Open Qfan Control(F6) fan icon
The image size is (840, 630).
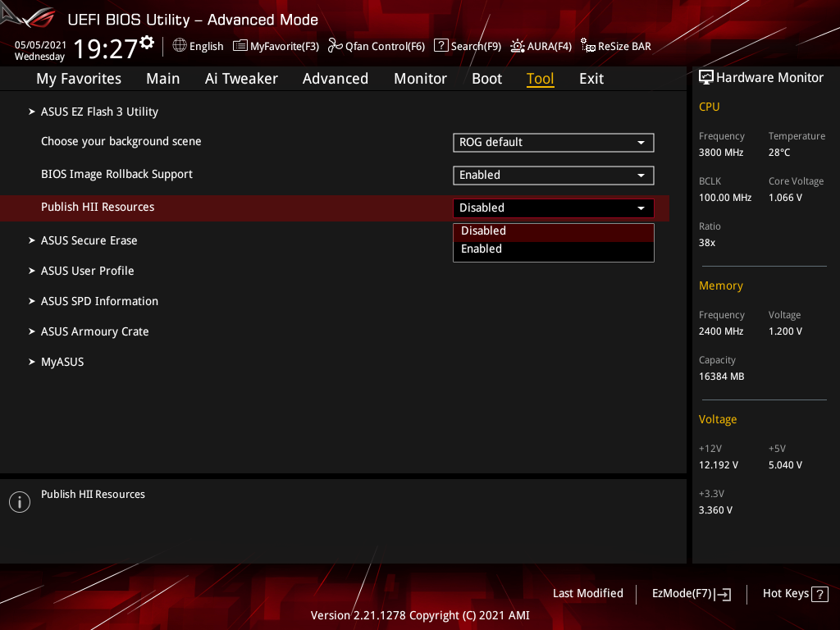click(336, 46)
